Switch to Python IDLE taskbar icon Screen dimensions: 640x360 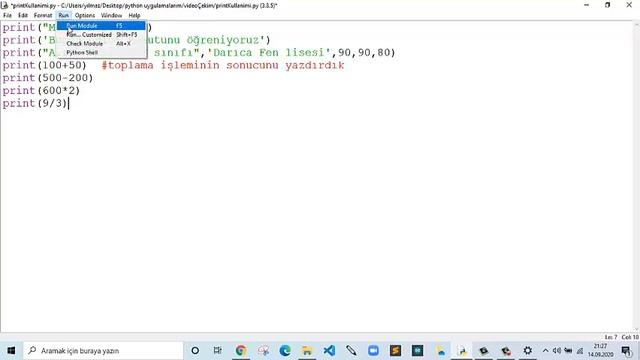pos(462,351)
